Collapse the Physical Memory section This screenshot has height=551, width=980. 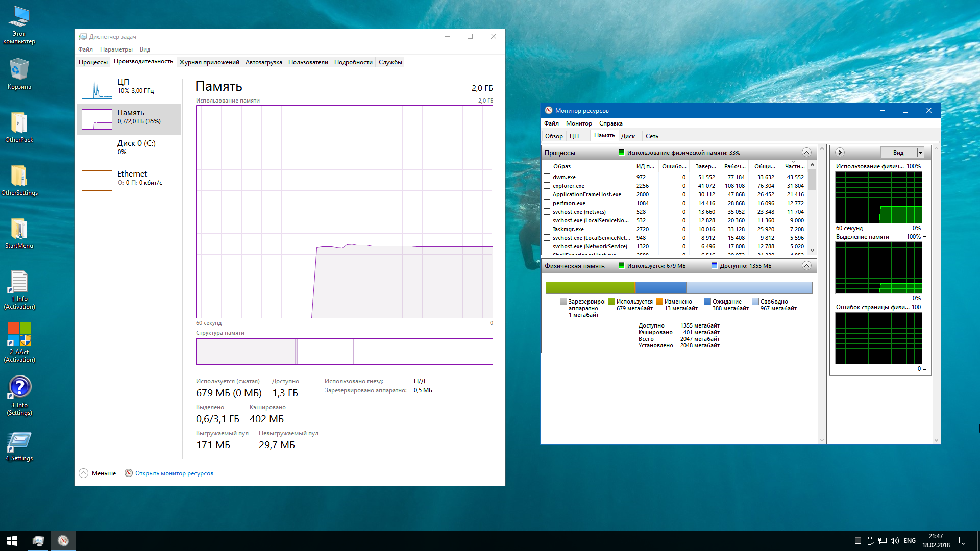(x=806, y=266)
